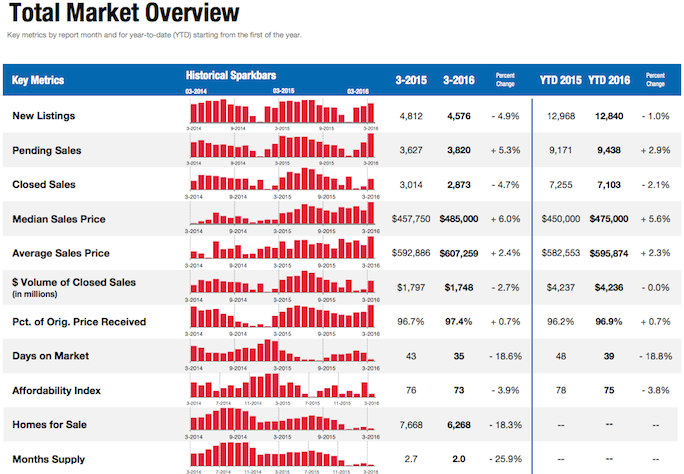Screen dimensions: 684x474
Task: Open the Average Sales Price sparkbar chart
Action: coord(280,250)
